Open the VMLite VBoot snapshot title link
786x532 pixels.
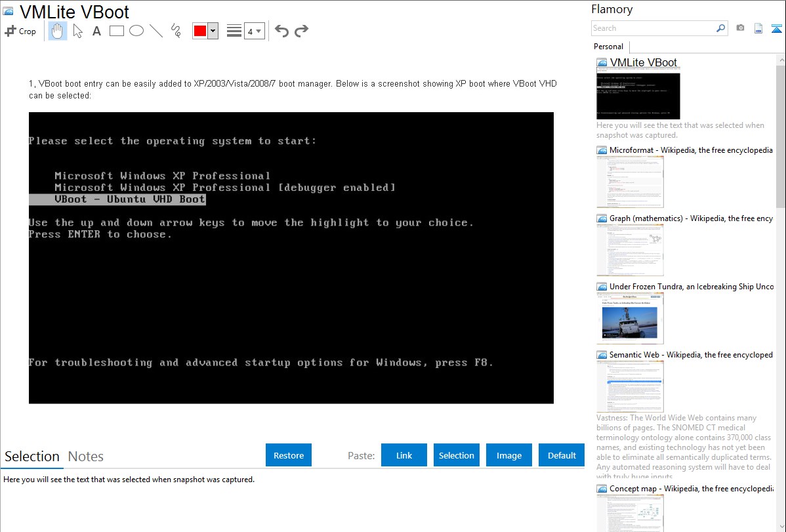(643, 63)
